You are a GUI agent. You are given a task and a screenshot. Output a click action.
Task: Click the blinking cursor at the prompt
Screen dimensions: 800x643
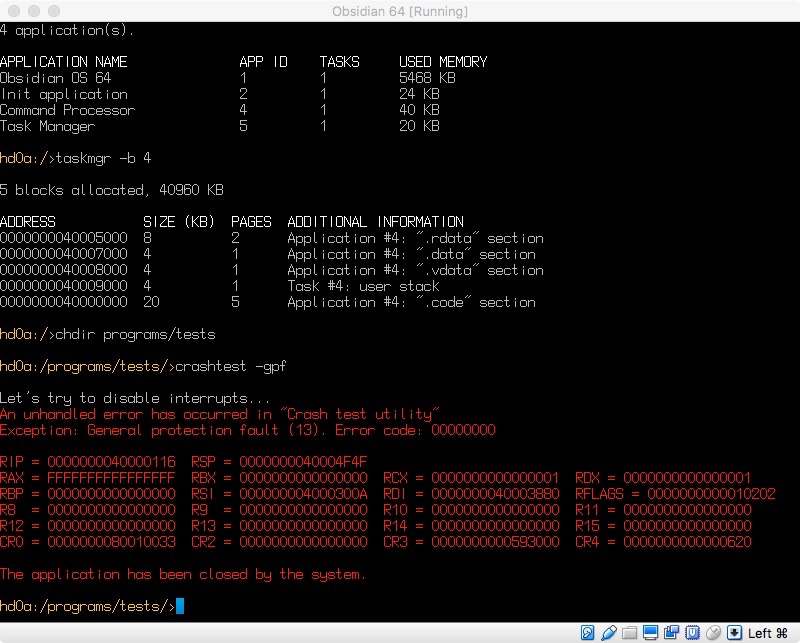click(x=180, y=606)
